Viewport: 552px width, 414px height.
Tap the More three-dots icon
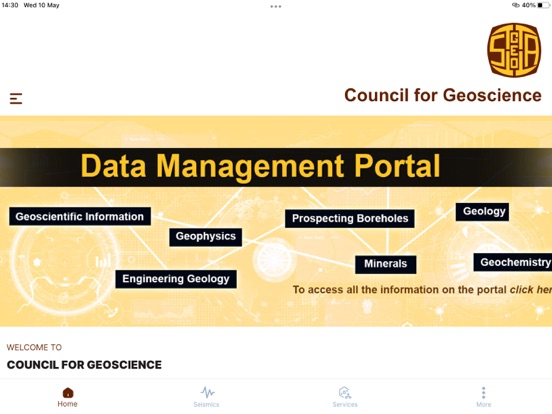pos(484,393)
